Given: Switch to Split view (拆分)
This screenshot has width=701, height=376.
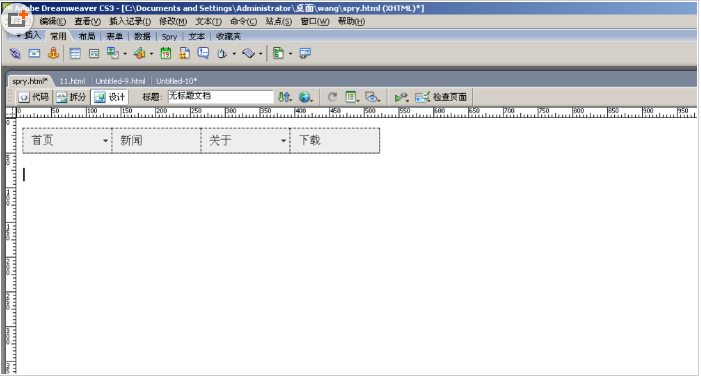Looking at the screenshot, I should click(x=72, y=97).
